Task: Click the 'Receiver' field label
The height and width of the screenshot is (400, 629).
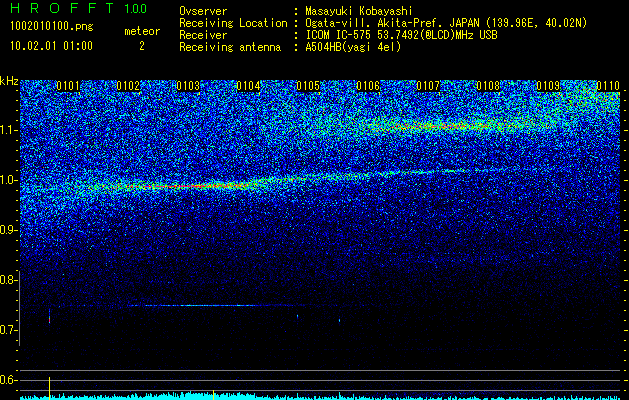Action: (203, 35)
